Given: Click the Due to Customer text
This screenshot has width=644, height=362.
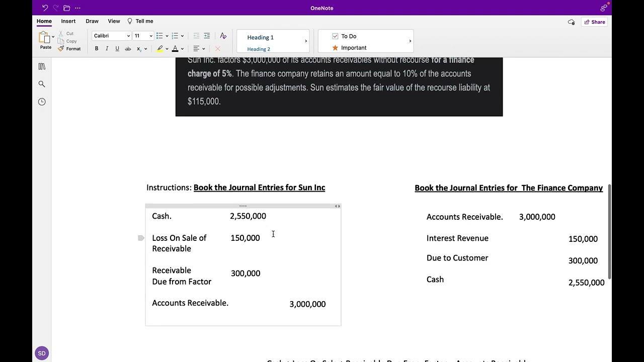Looking at the screenshot, I should [x=457, y=258].
